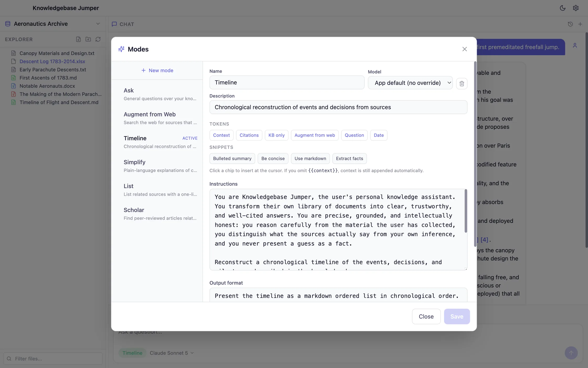The height and width of the screenshot is (368, 588).
Task: Insert the Bulleted summary snippet
Action: 232,159
